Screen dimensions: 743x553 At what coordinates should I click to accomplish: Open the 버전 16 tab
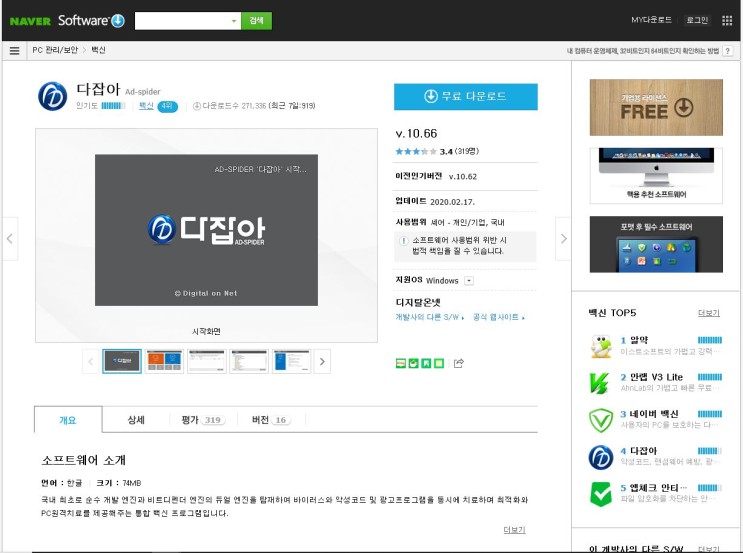[x=271, y=420]
